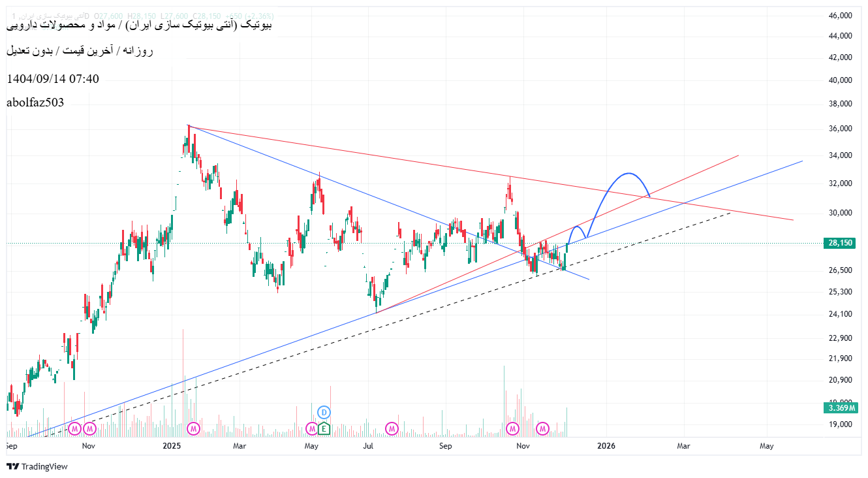Click the pink M marker beside the E marker

[311, 430]
